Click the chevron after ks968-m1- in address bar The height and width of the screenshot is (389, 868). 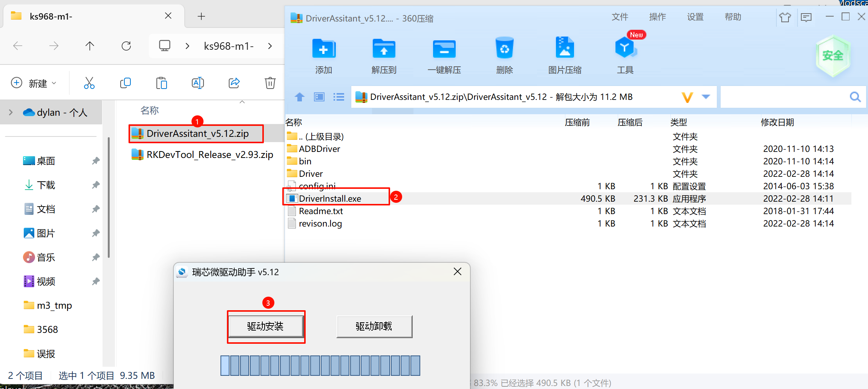click(x=270, y=46)
